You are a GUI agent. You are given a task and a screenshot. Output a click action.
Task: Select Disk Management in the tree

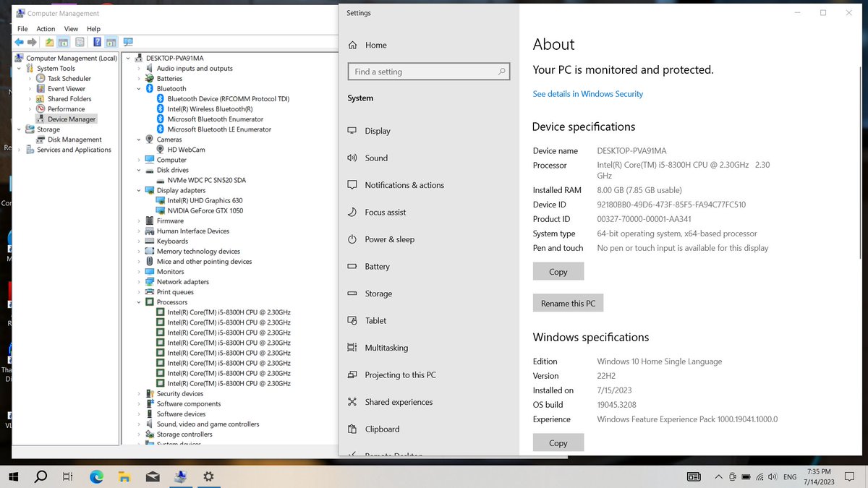[75, 140]
